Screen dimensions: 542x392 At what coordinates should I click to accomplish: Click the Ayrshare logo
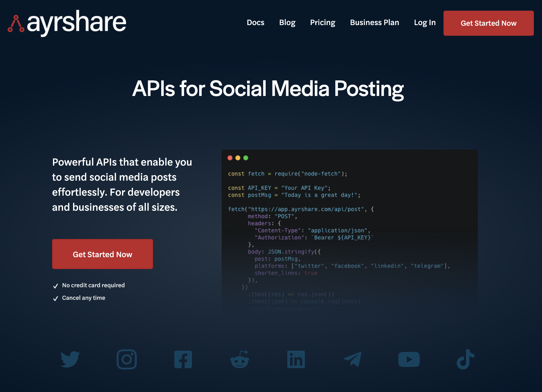coord(67,23)
